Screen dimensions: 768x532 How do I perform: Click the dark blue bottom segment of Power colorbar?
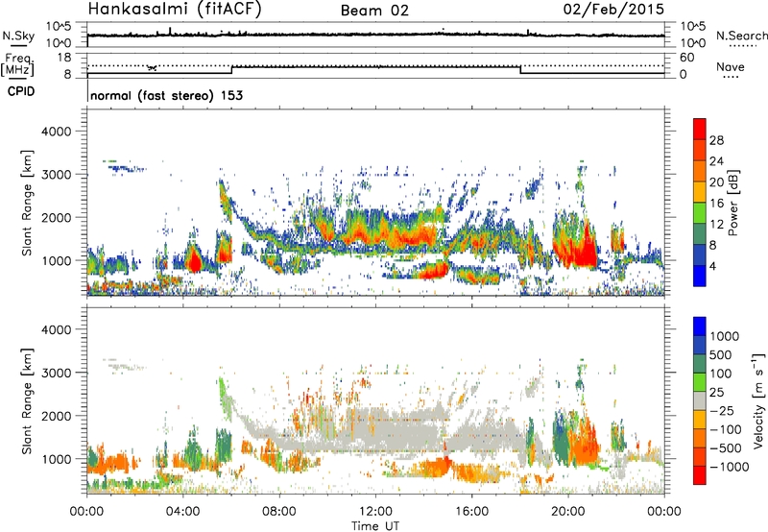(700, 276)
